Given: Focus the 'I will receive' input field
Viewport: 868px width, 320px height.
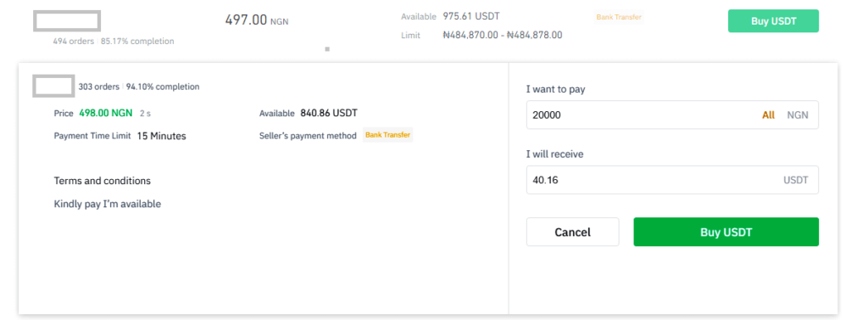Looking at the screenshot, I should (672, 180).
